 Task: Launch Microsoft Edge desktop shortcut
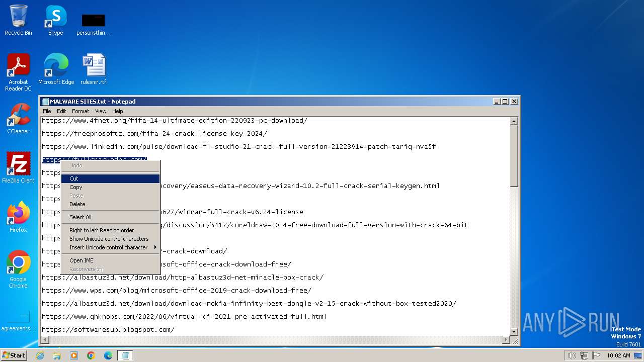point(56,69)
